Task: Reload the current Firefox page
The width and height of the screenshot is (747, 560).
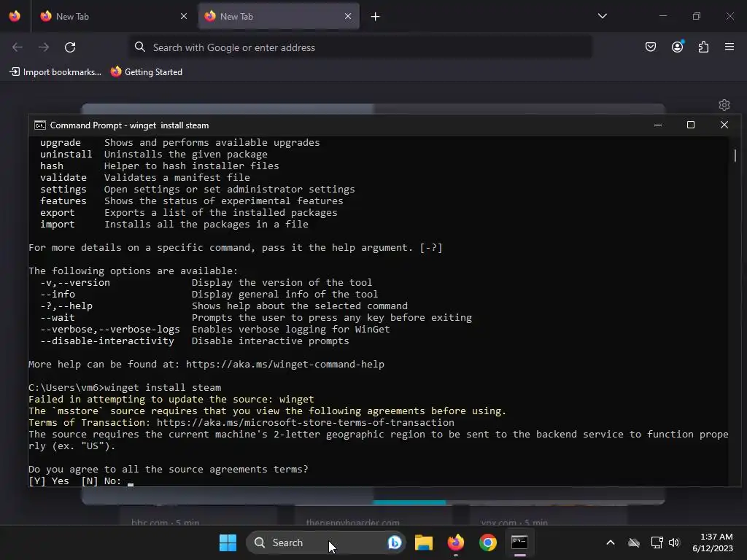Action: click(70, 47)
